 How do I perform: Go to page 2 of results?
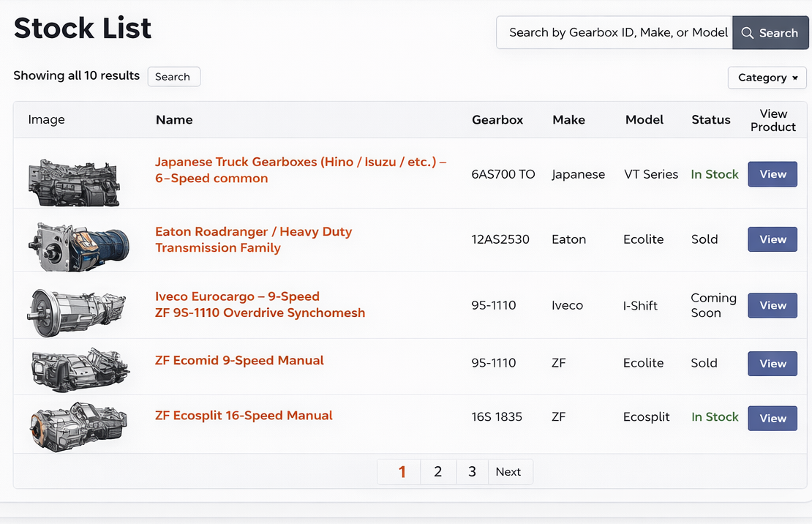point(437,472)
